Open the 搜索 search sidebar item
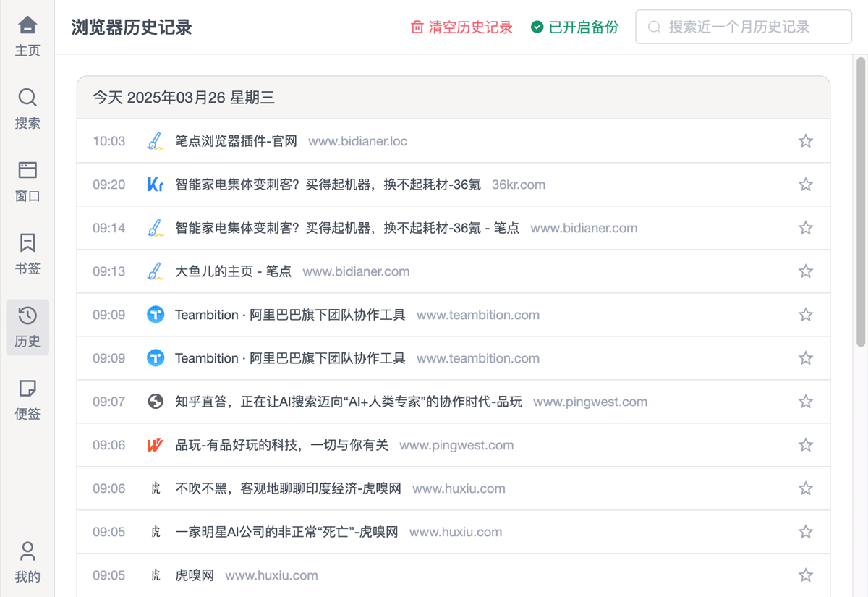 [27, 109]
